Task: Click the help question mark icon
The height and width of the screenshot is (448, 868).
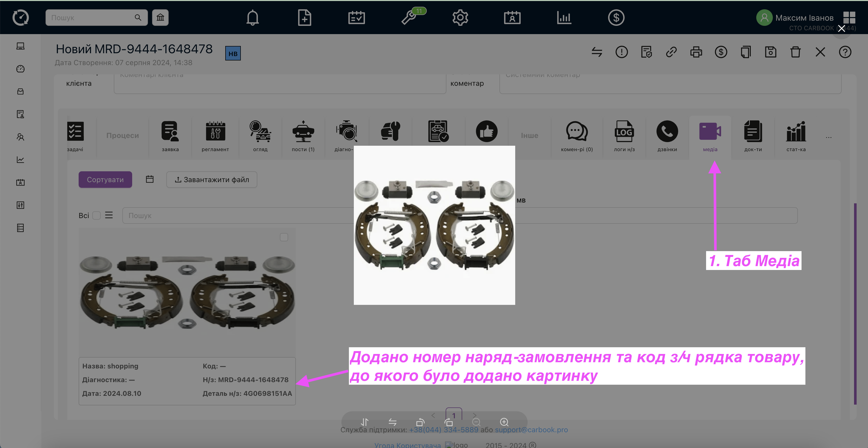Action: point(845,52)
